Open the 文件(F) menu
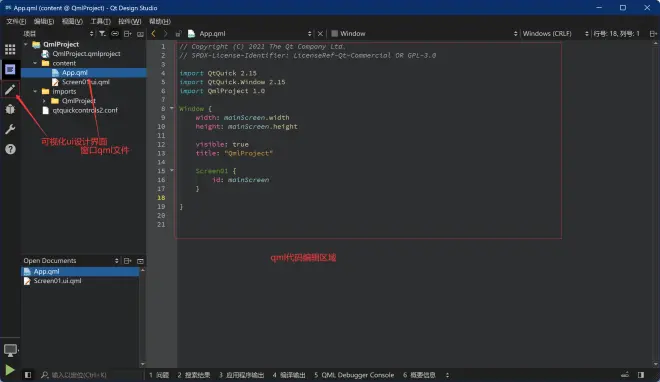660x382 pixels. coord(16,21)
